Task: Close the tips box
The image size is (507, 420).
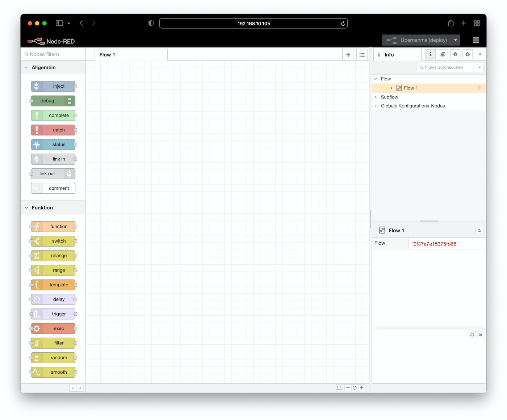Action: pyautogui.click(x=481, y=335)
